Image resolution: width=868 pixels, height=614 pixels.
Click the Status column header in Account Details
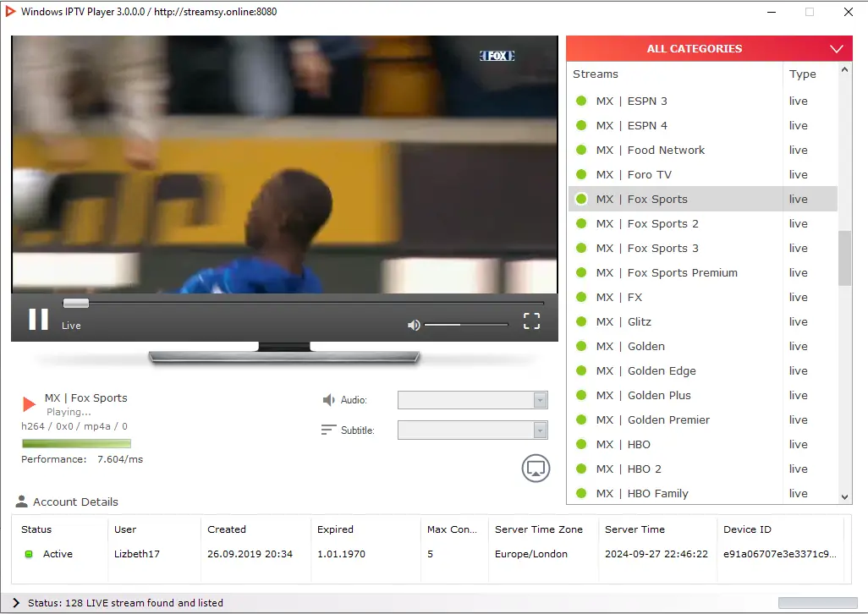tap(36, 529)
